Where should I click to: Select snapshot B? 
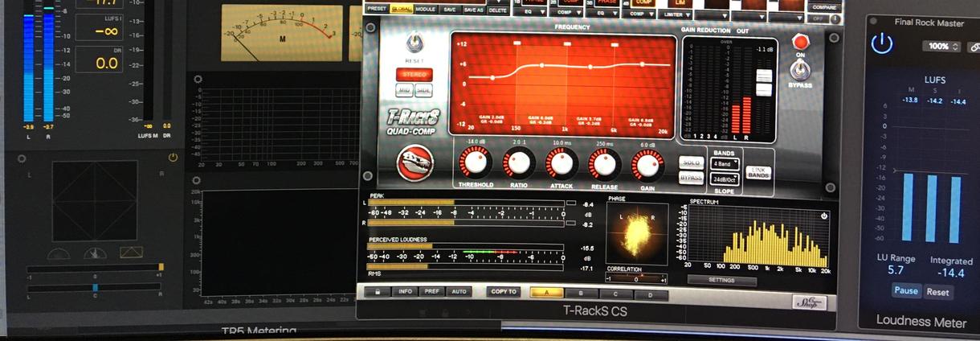pyautogui.click(x=582, y=294)
